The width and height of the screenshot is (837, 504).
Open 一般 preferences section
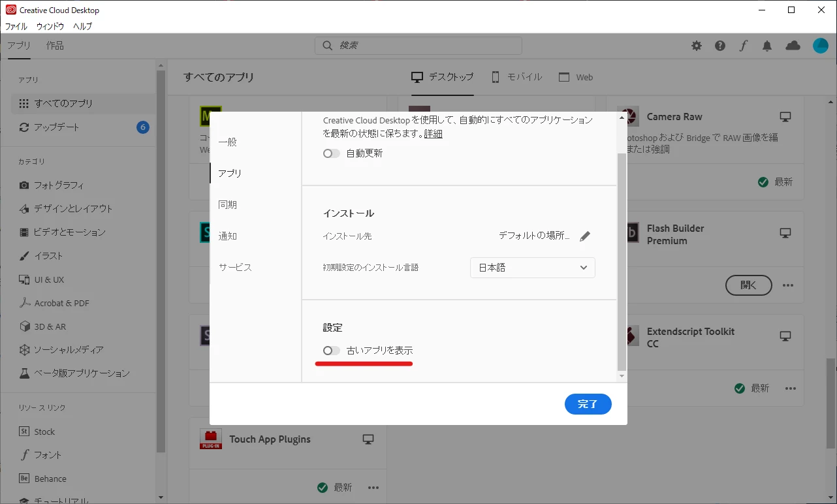pyautogui.click(x=228, y=142)
